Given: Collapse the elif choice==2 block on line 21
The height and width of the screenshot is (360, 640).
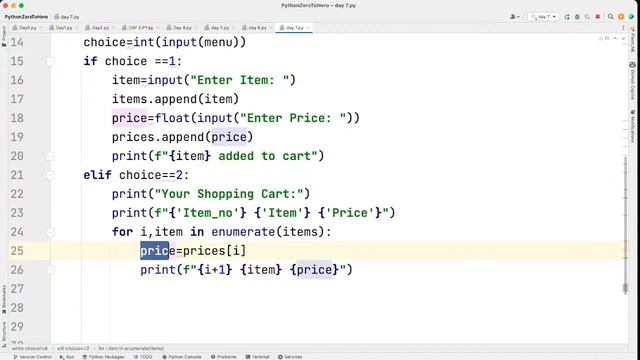Looking at the screenshot, I should coord(50,175).
